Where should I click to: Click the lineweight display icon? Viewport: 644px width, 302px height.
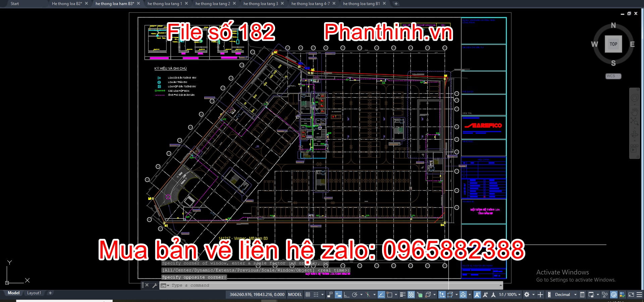[x=403, y=295]
